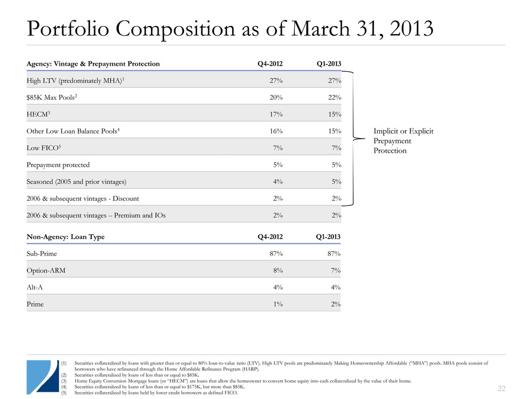The height and width of the screenshot is (399, 532).
Task: Click the "Premium and IOs" row label
Action: click(96, 215)
